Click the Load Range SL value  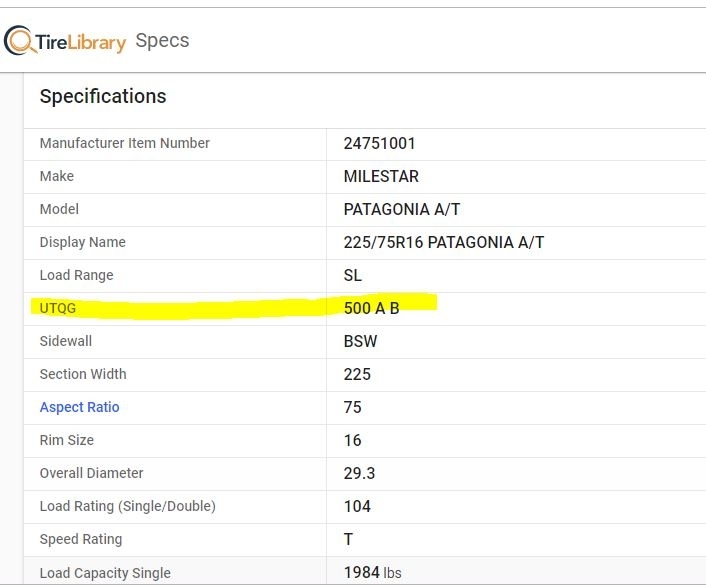pyautogui.click(x=352, y=275)
